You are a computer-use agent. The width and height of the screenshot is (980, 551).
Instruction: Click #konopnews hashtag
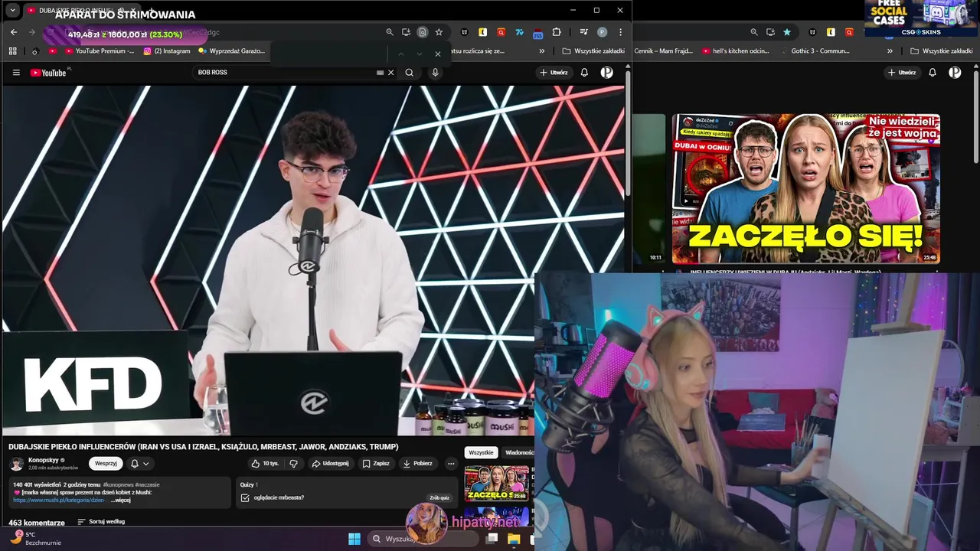click(x=118, y=485)
